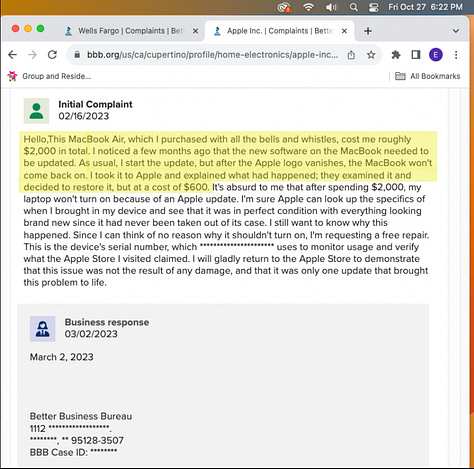Open a new tab with plus button
The width and height of the screenshot is (474, 469).
368,31
